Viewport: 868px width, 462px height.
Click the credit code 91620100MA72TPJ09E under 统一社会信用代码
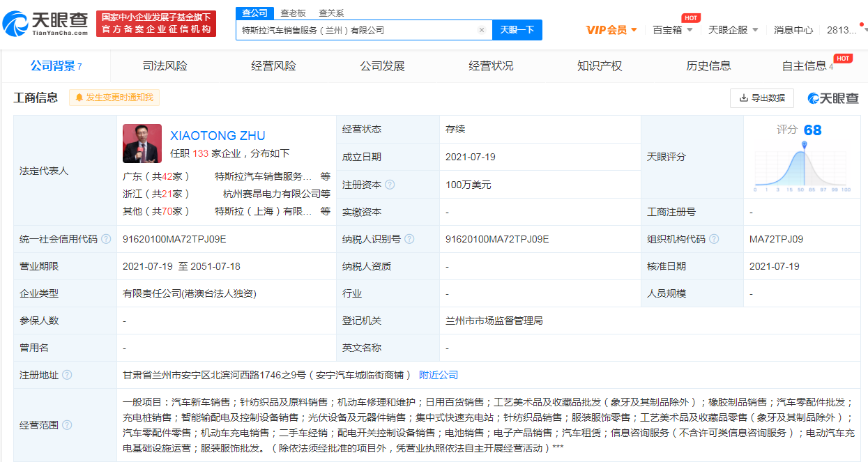(174, 239)
